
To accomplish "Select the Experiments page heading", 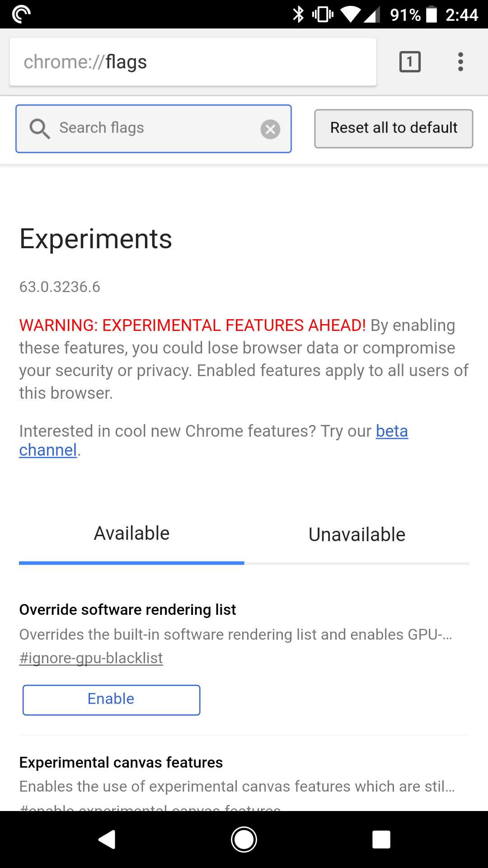I will tap(95, 239).
